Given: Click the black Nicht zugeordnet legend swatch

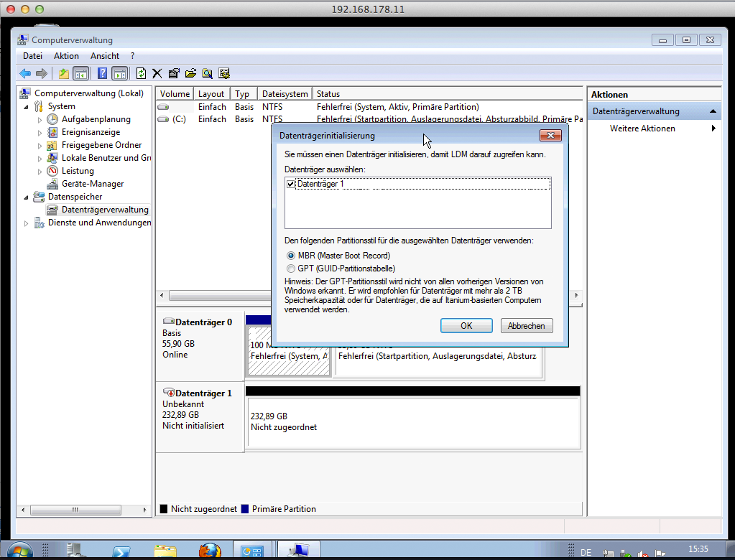Looking at the screenshot, I should click(x=164, y=509).
